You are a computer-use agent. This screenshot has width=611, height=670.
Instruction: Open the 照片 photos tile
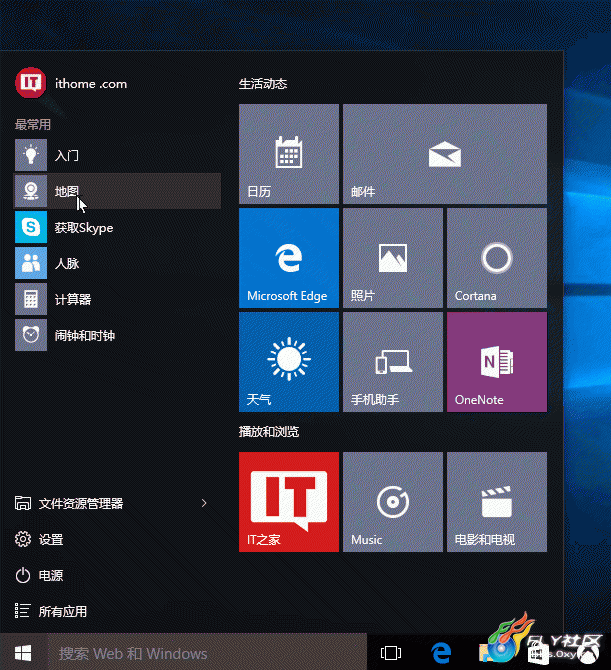(393, 258)
